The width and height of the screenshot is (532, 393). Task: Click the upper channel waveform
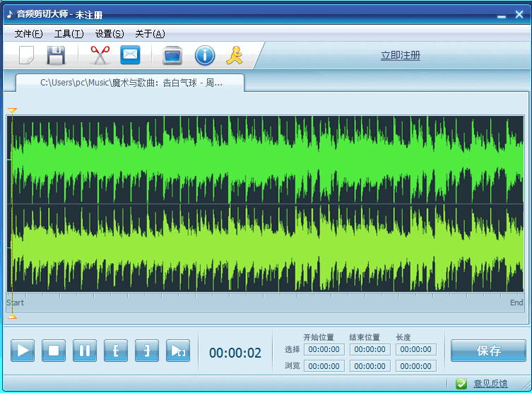pyautogui.click(x=266, y=160)
